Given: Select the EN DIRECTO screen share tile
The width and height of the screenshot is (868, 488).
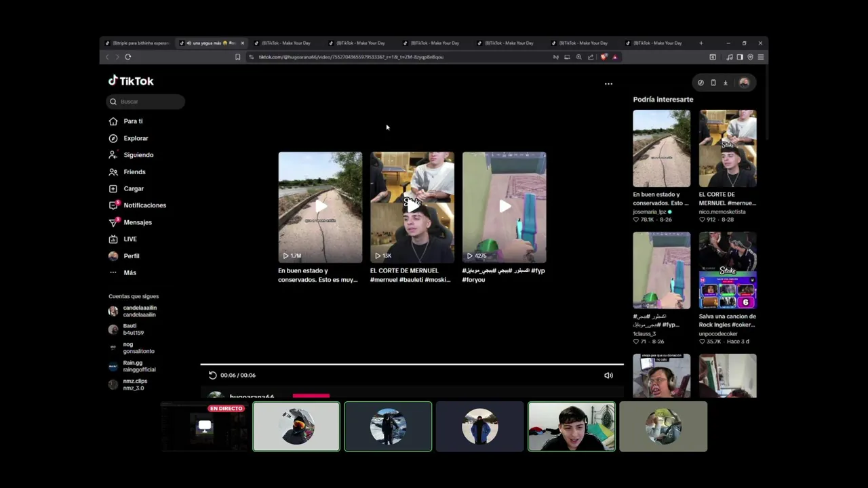Looking at the screenshot, I should (205, 426).
